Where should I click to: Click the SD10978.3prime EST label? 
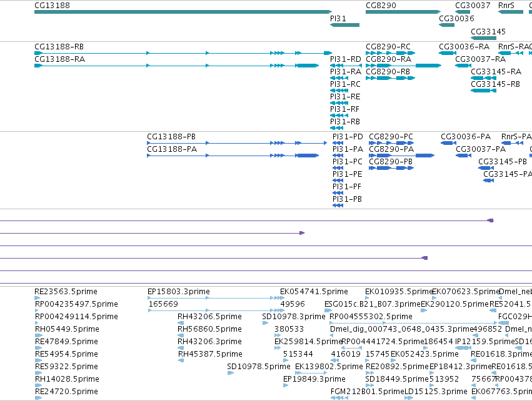(x=294, y=317)
